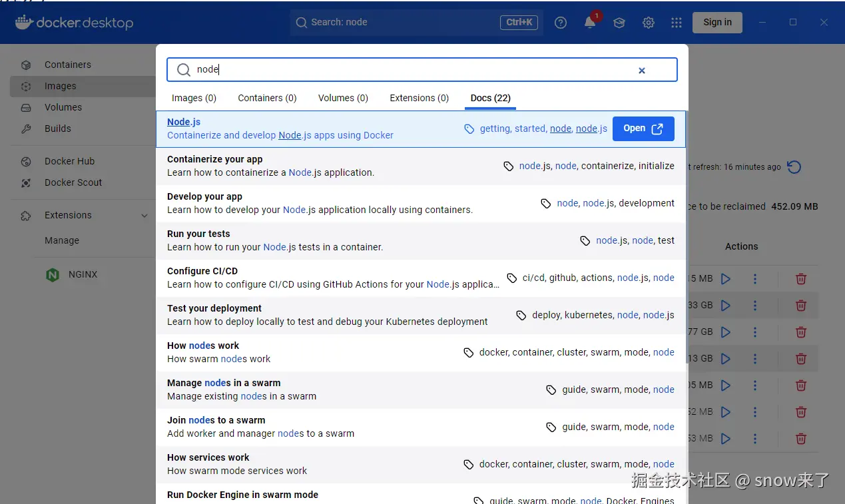Open 'Run Docker Engine in swarm mode' result
This screenshot has height=504, width=845.
point(421,494)
